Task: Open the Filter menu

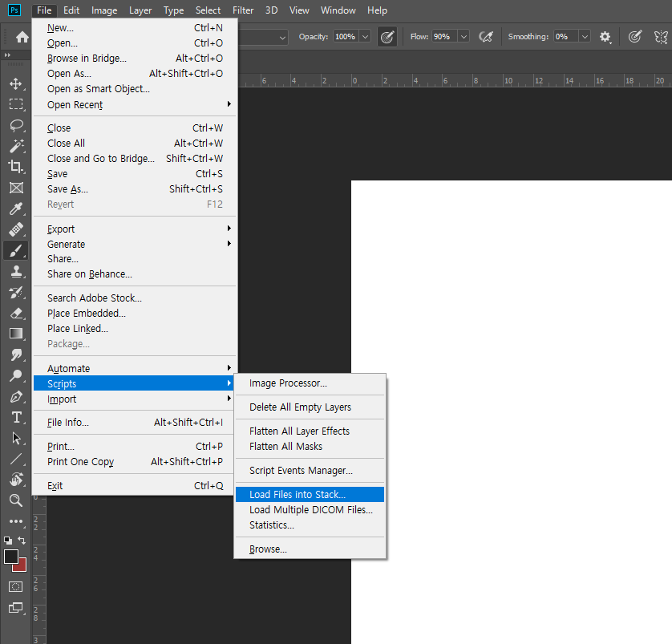Action: pos(243,10)
